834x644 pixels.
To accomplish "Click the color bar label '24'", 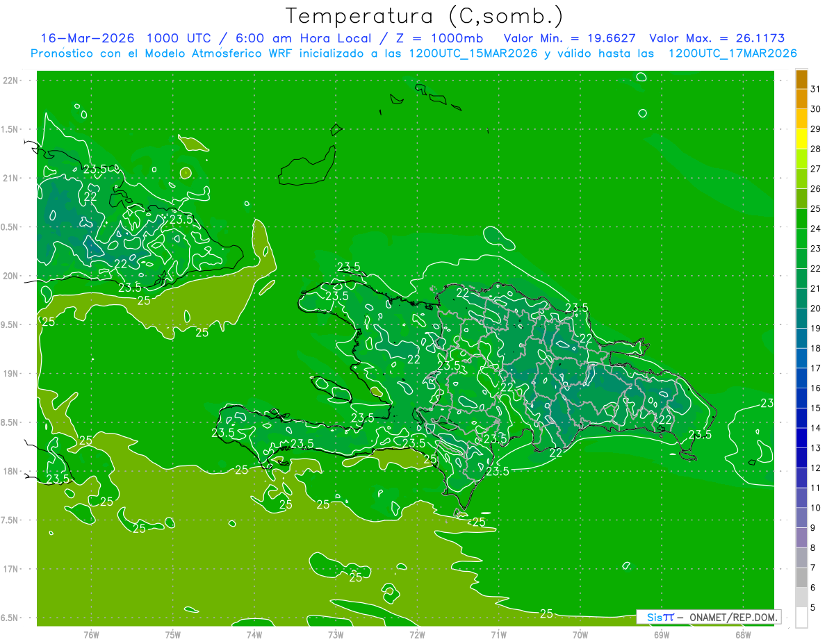I will click(x=816, y=229).
